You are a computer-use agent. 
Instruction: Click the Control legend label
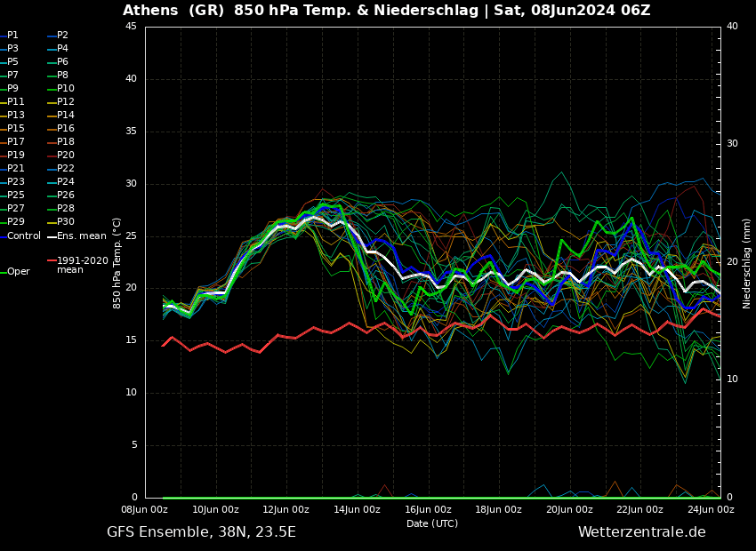pos(24,236)
